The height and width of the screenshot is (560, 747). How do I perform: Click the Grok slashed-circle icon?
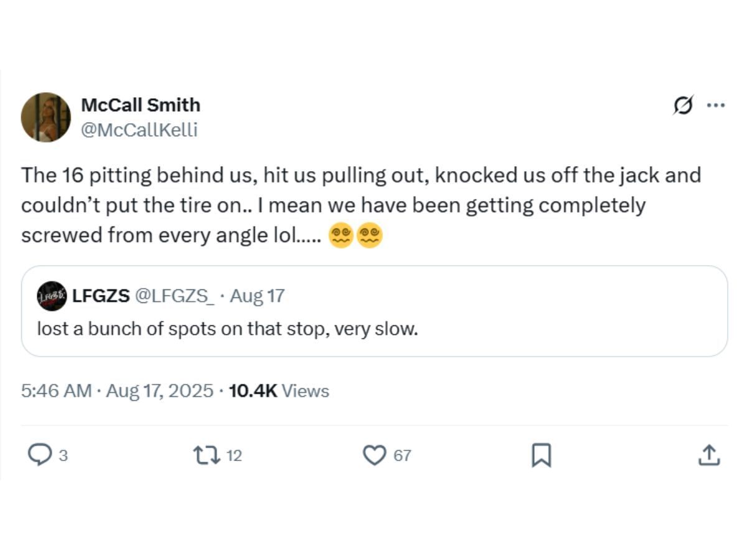click(683, 106)
